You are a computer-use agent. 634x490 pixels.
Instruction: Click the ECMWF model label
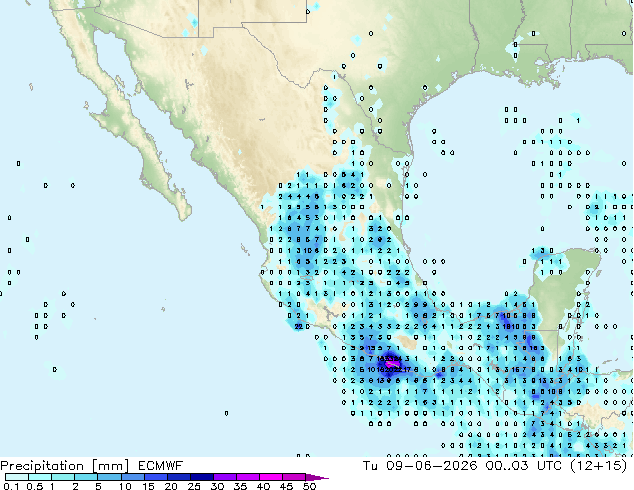point(161,466)
